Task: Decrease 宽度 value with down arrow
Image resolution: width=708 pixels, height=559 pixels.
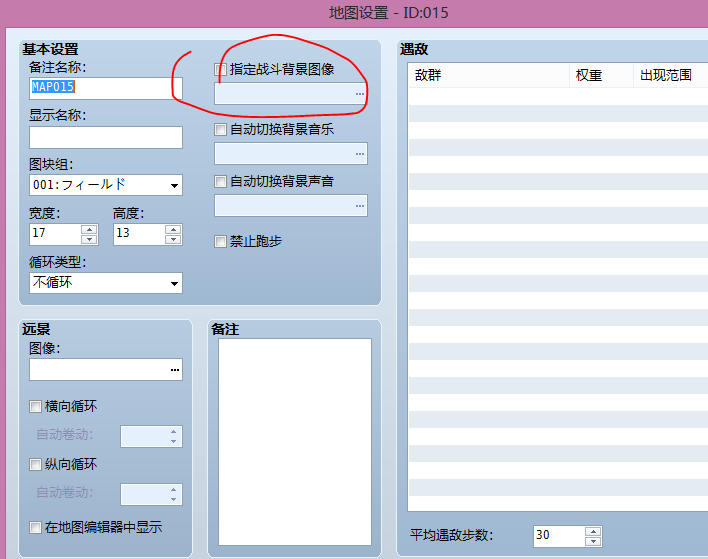Action: 89,240
